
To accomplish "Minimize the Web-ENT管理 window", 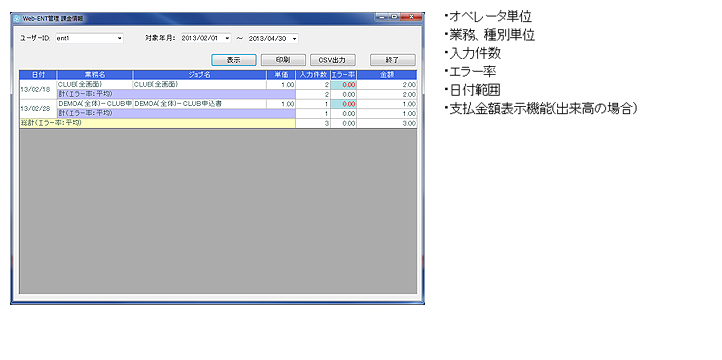I will pyautogui.click(x=381, y=17).
